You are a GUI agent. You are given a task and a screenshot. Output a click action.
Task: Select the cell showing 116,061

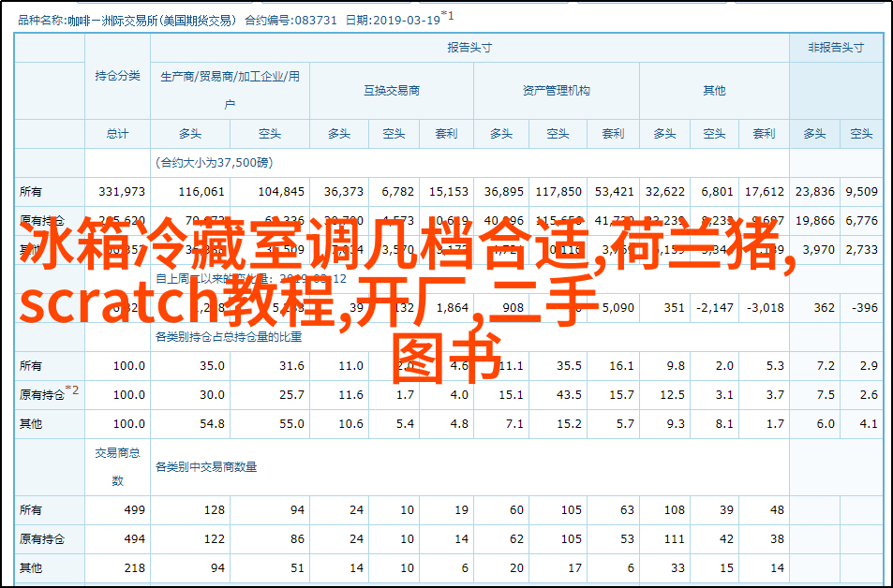click(x=201, y=191)
